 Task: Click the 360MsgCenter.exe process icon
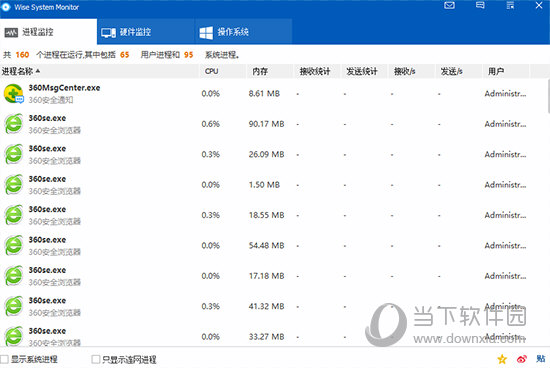tap(13, 94)
